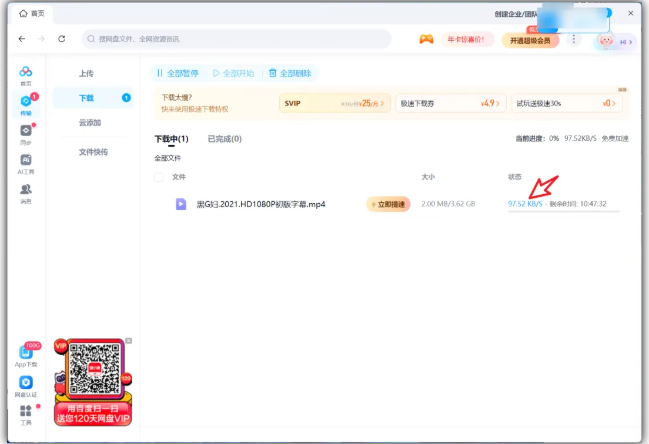The image size is (649, 444).
Task: Open the 上传 upload section
Action: coord(86,73)
